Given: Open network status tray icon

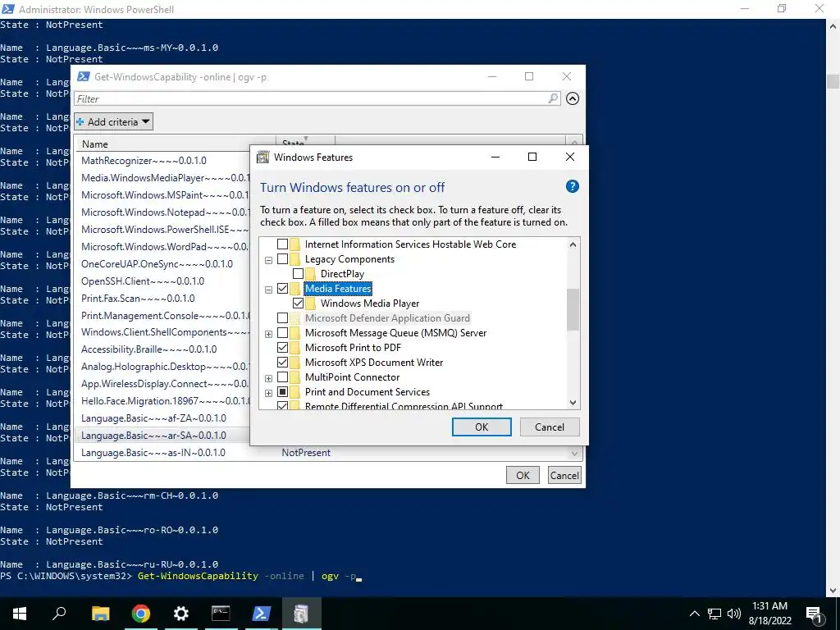Looking at the screenshot, I should pos(714,614).
